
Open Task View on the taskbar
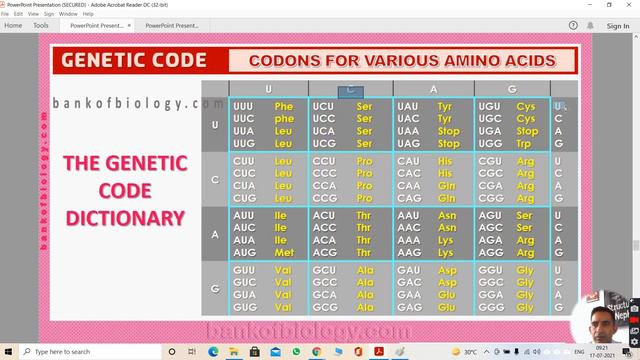coord(192,351)
